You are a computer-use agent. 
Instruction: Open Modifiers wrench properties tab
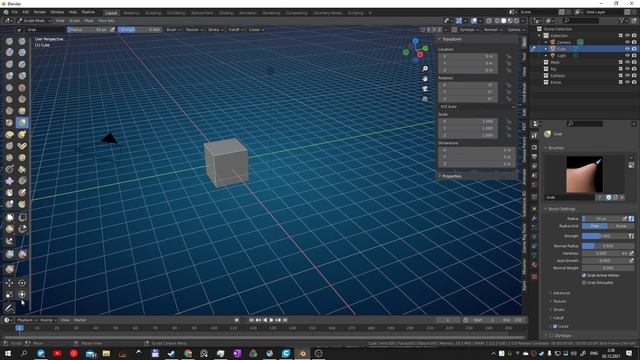pos(534,218)
